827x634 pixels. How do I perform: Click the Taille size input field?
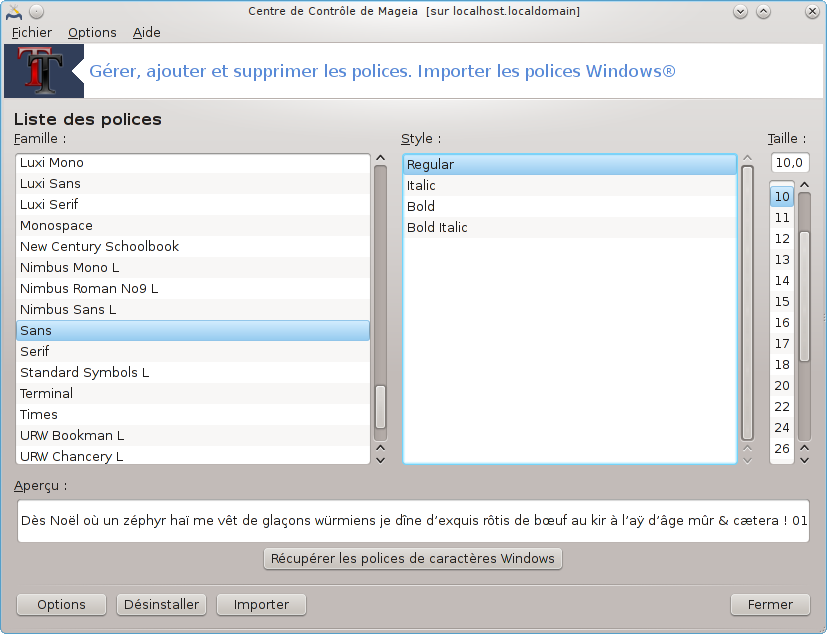click(790, 163)
